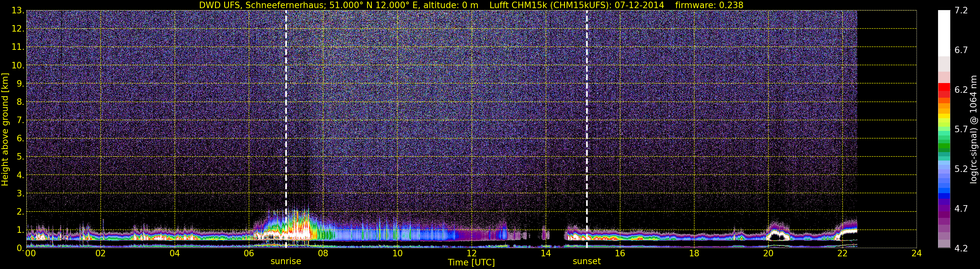Screen dimensions: 980x269
Task: Click the "22" time axis tick label
Action: tap(842, 253)
